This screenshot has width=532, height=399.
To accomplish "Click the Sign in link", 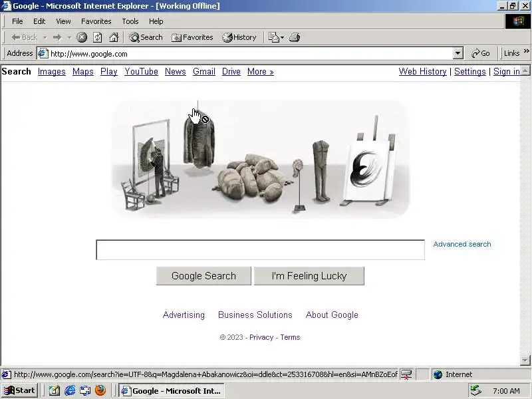I will coord(507,72).
